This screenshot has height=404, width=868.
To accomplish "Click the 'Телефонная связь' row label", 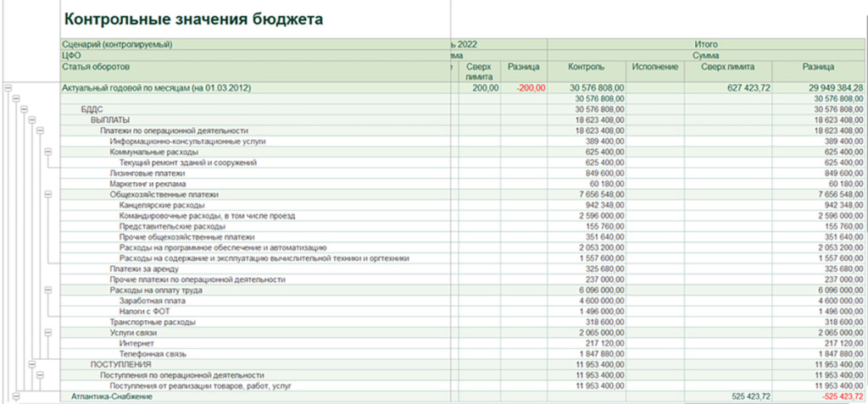I will (153, 354).
